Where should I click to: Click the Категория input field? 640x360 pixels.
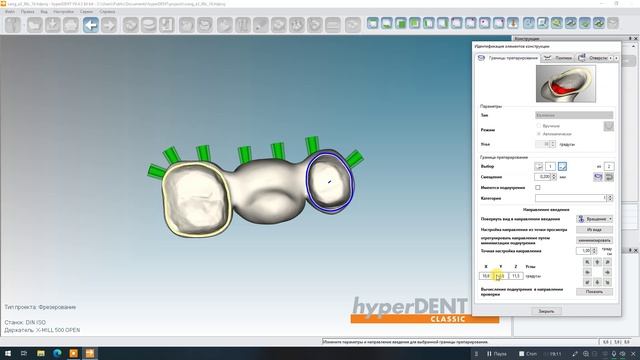[x=571, y=198]
